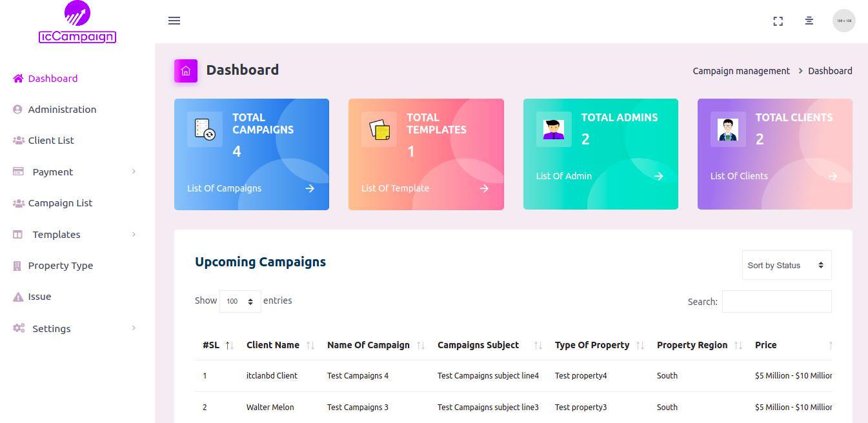
Task: Sort table by #SL column arrows
Action: pyautogui.click(x=229, y=346)
